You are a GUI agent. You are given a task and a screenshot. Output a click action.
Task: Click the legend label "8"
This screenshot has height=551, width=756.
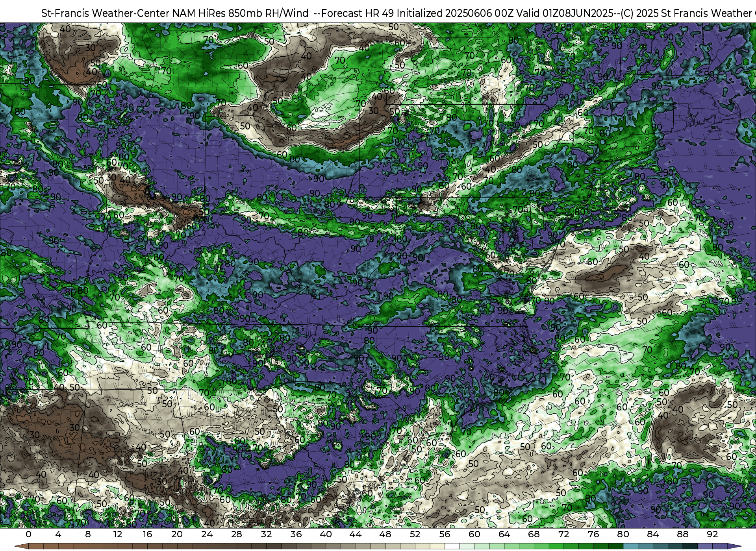coord(88,534)
